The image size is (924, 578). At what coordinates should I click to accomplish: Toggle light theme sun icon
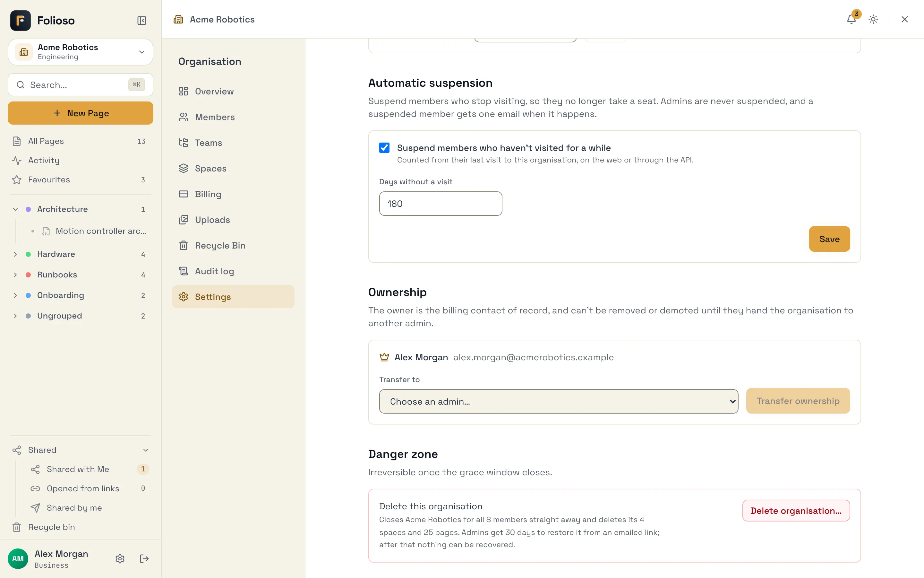coord(873,19)
